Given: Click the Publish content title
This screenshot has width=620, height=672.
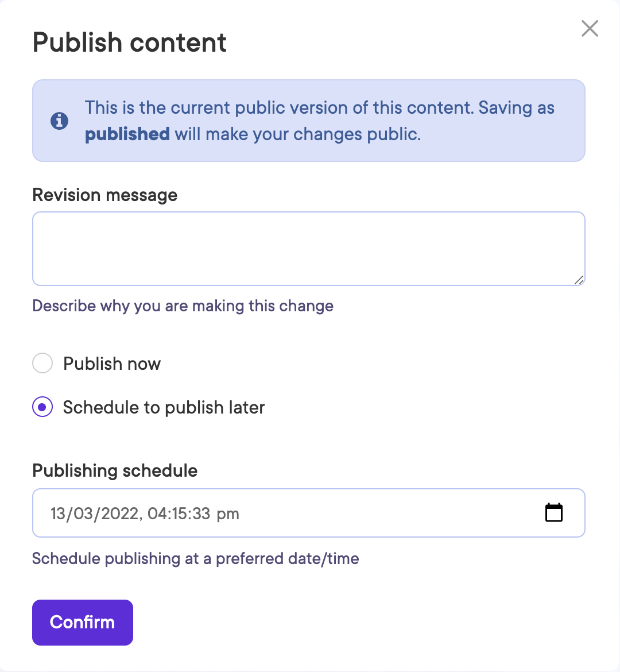Looking at the screenshot, I should pyautogui.click(x=129, y=41).
